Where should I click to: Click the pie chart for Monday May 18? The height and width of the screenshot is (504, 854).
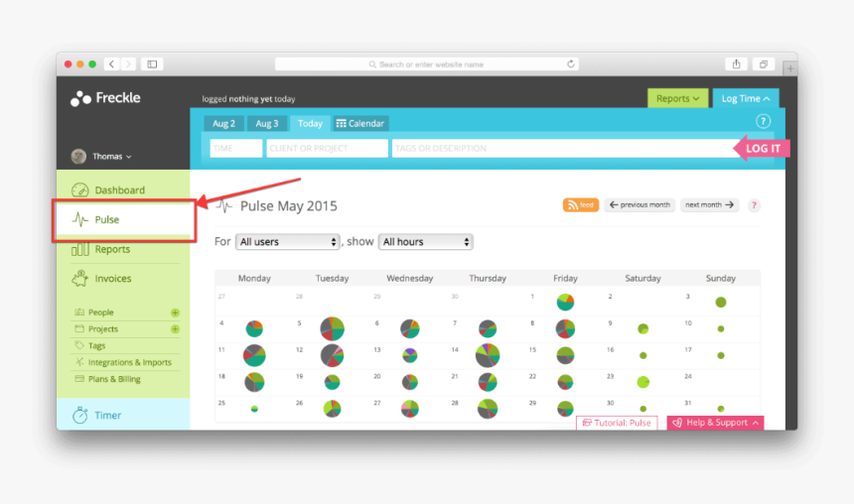[x=254, y=382]
